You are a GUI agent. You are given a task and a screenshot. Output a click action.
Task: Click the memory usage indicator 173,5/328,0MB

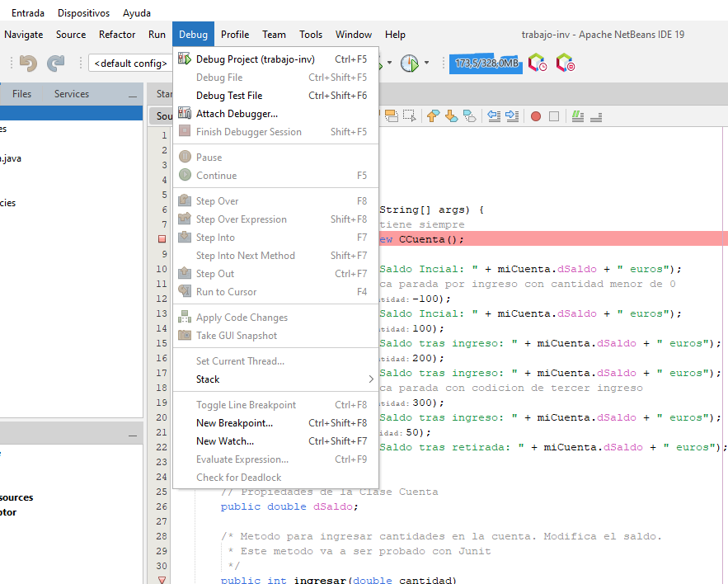pyautogui.click(x=486, y=63)
